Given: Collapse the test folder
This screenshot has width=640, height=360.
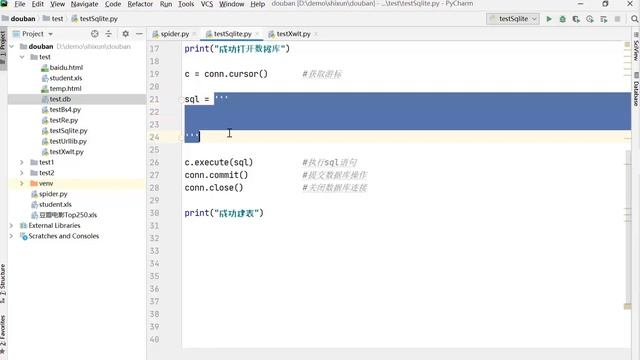Looking at the screenshot, I should tap(22, 57).
